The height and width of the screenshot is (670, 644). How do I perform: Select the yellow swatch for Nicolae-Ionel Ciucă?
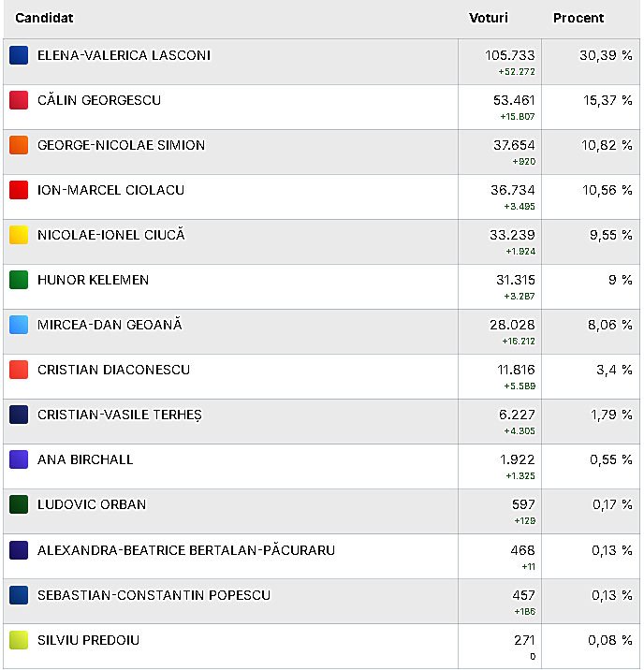[19, 235]
